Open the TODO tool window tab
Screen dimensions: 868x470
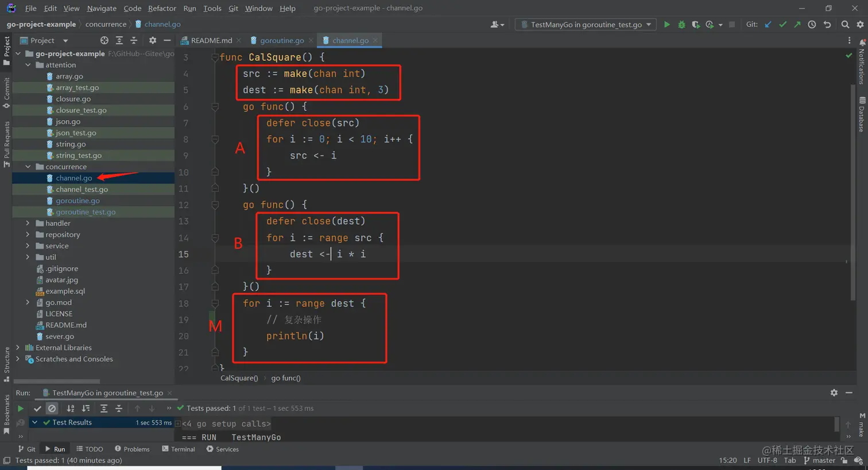pyautogui.click(x=90, y=449)
